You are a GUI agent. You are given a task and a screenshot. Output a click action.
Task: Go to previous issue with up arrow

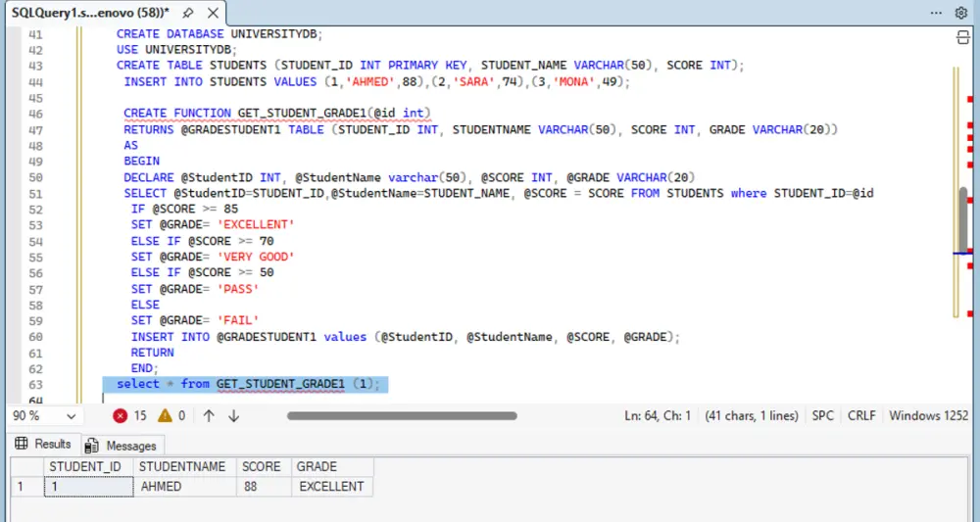coord(209,416)
